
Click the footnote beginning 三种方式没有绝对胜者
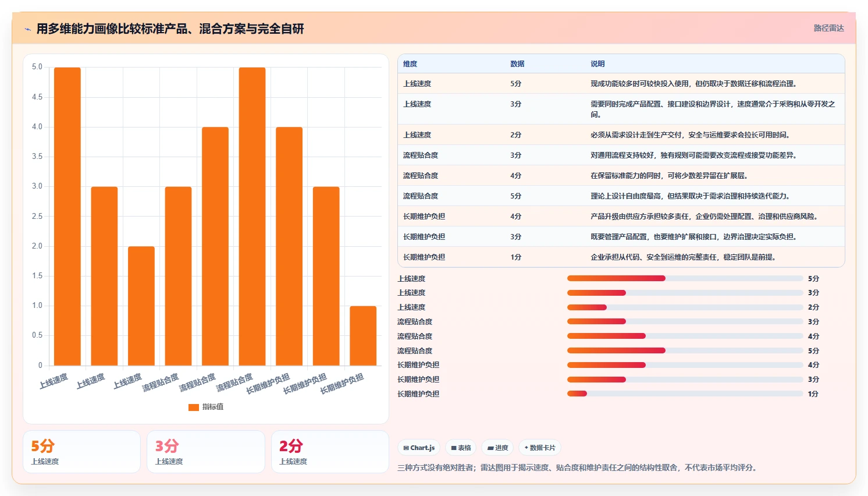click(578, 467)
